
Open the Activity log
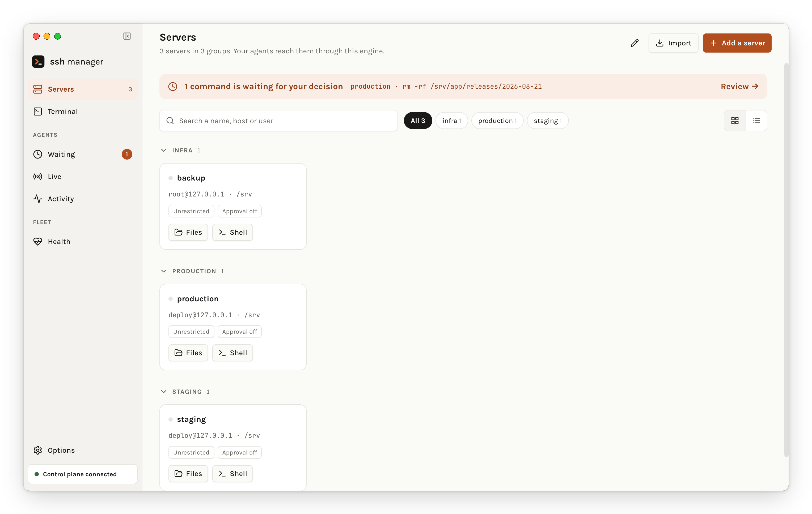pos(83,199)
